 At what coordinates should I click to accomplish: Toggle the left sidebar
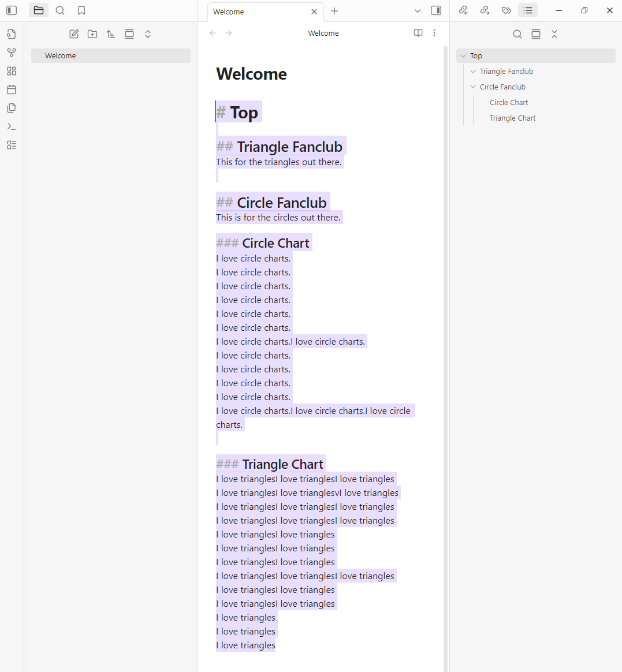[12, 10]
